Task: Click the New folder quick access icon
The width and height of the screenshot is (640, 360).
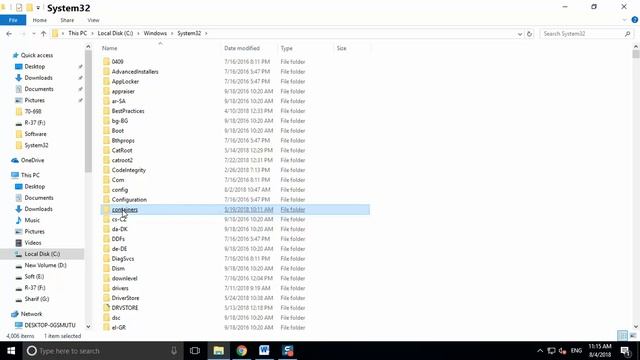Action: 29,8
